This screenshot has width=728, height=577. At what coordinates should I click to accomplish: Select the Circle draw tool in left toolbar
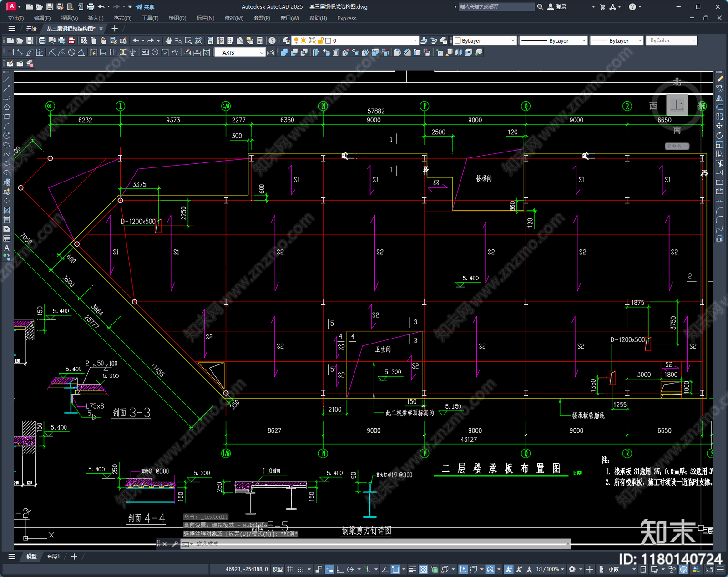tap(7, 135)
